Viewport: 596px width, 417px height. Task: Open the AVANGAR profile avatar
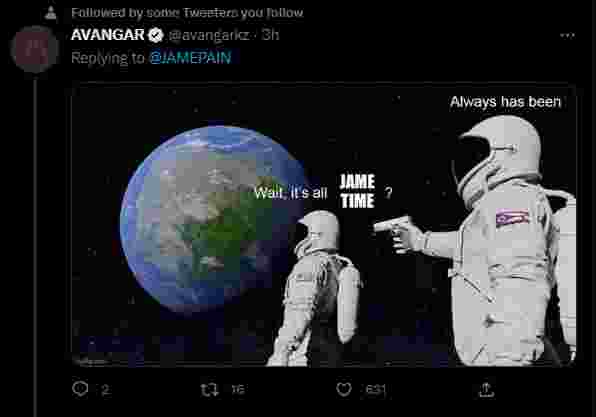coord(35,49)
